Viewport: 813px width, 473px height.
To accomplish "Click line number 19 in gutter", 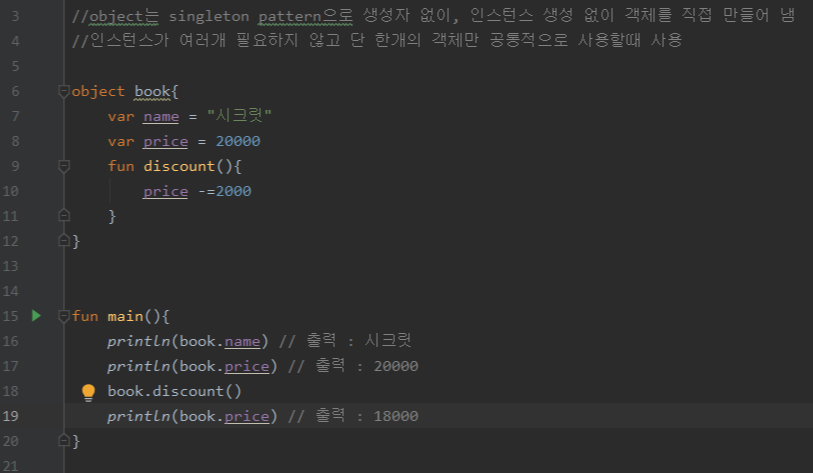I will tap(10, 416).
